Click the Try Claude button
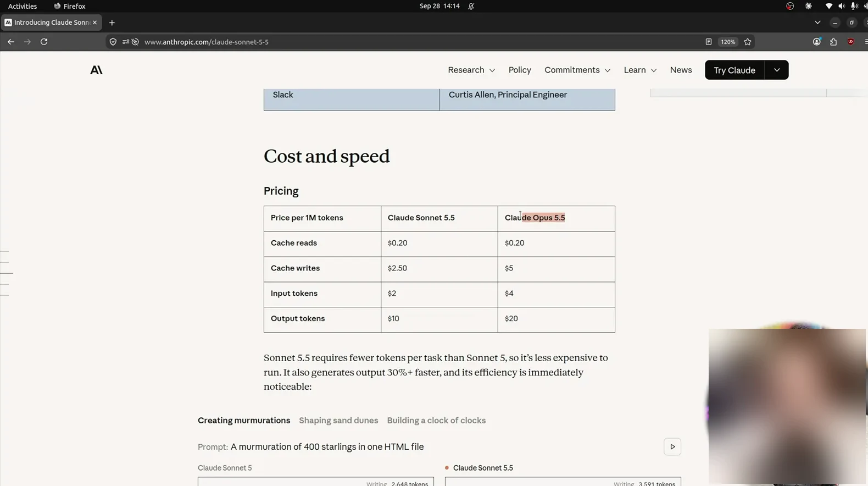 [x=735, y=70]
